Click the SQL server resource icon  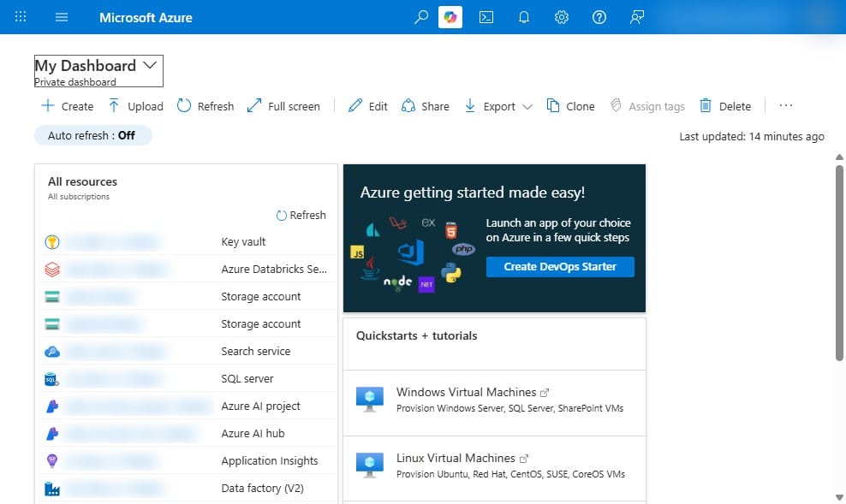tap(52, 379)
